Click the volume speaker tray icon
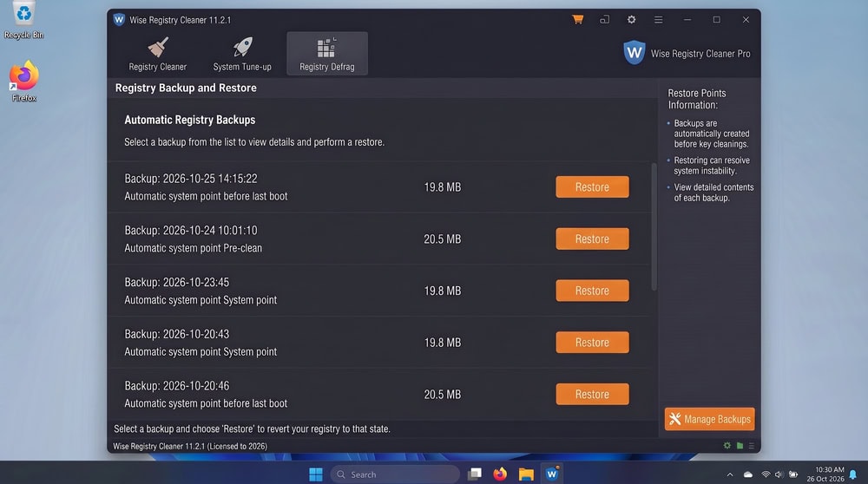868x484 pixels. 779,474
